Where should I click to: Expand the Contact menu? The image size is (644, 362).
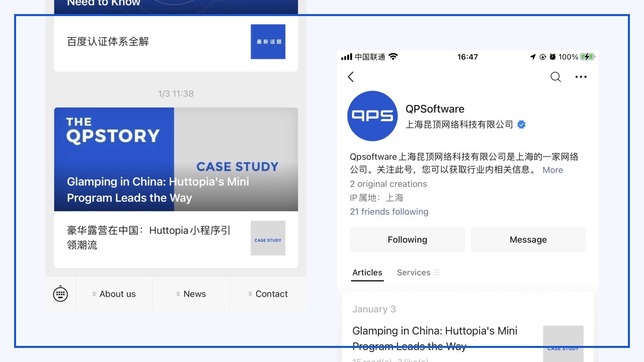pyautogui.click(x=268, y=294)
